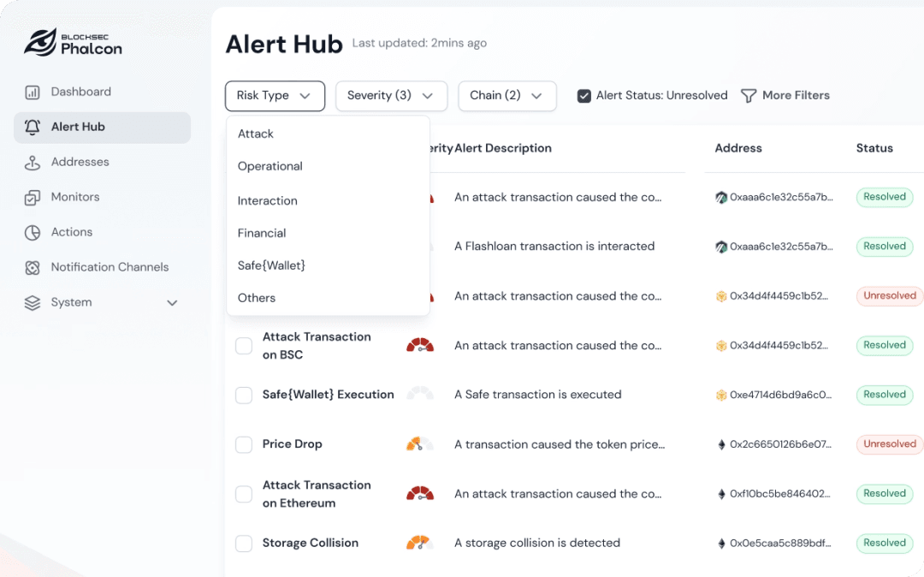
Task: Click the BlockSec Phalcon logo
Action: [74, 42]
